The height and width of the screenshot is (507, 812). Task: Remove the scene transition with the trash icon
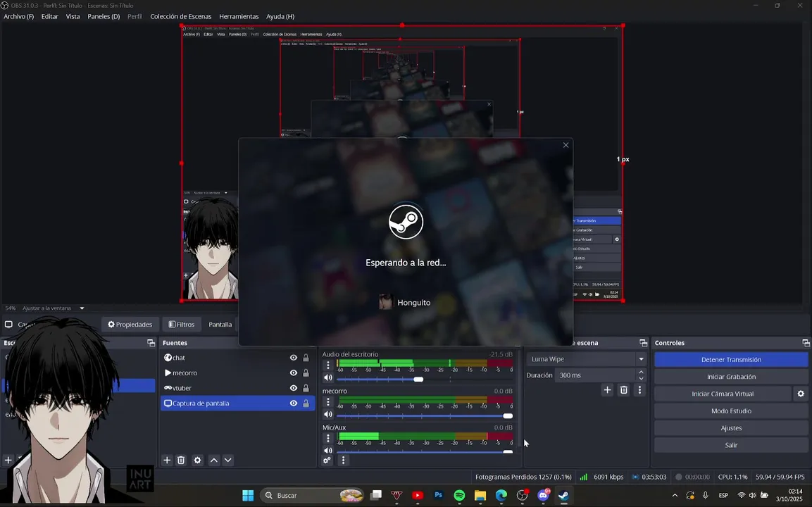623,390
